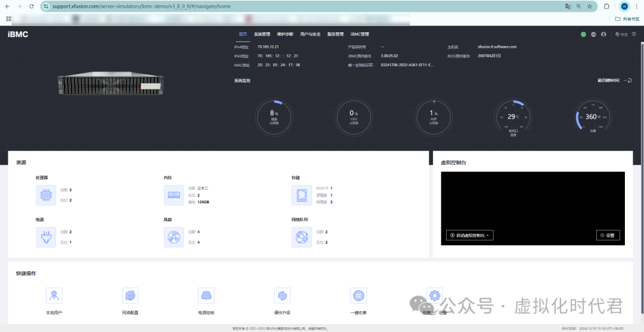The height and width of the screenshot is (332, 644).
Task: Click translate page icon in address bar
Action: (x=568, y=6)
